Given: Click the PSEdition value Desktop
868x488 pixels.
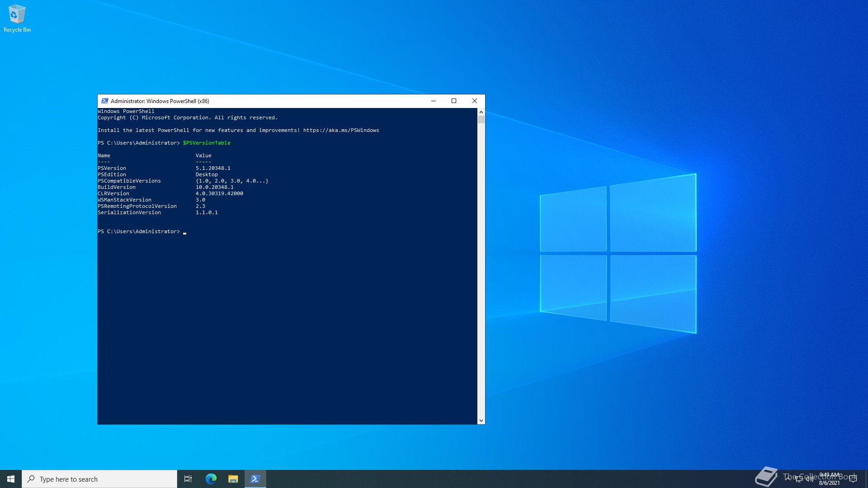Looking at the screenshot, I should pyautogui.click(x=207, y=174).
